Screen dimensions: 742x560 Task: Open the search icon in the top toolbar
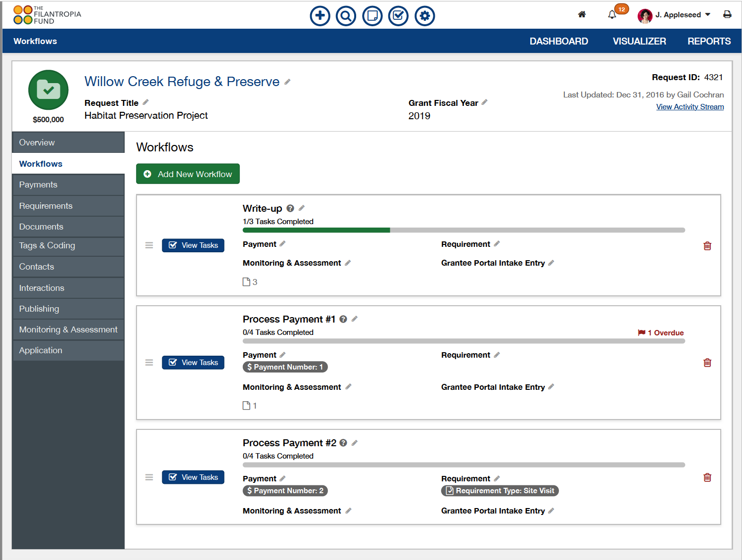pyautogui.click(x=346, y=15)
